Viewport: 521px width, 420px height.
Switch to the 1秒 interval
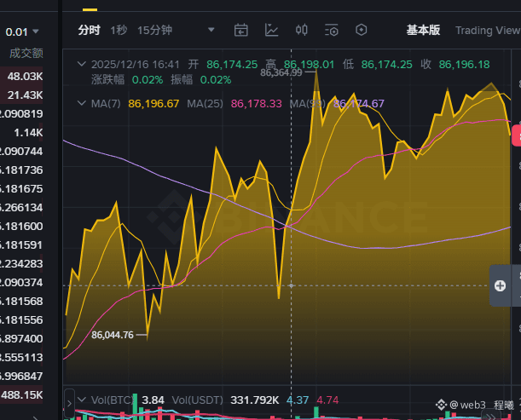click(119, 30)
